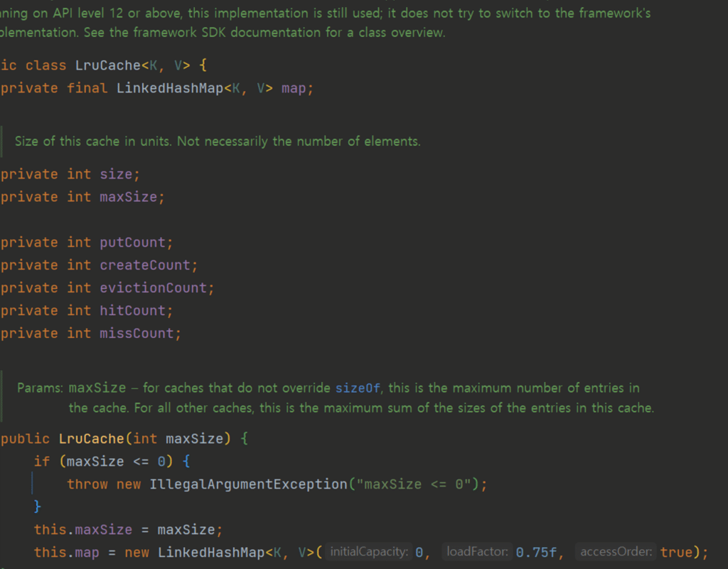Click IllegalArgumentException in the throw statement
This screenshot has width=728, height=569.
pyautogui.click(x=248, y=484)
